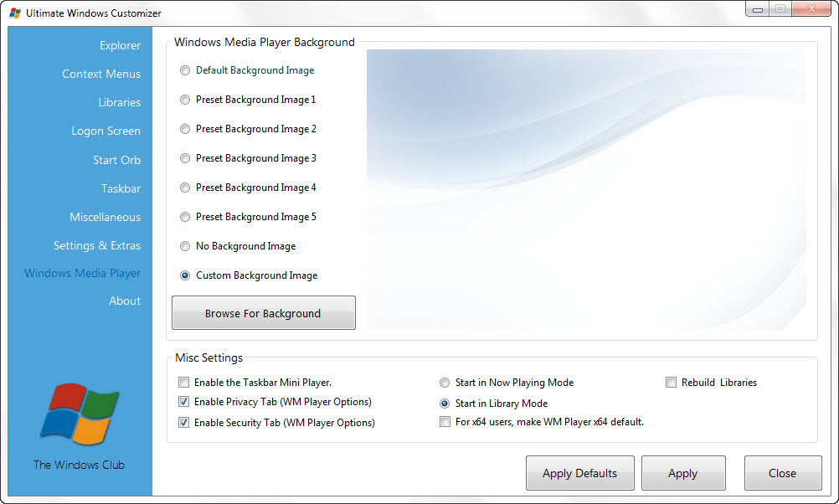This screenshot has height=504, width=839.
Task: Uncheck Enable Security Tab option
Action: tap(183, 422)
